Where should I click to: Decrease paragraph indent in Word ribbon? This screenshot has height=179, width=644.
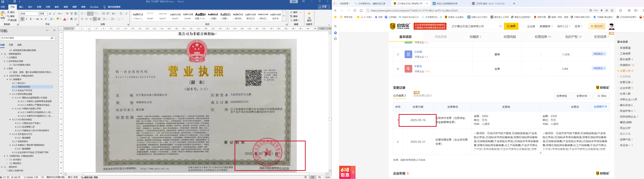coord(104,14)
